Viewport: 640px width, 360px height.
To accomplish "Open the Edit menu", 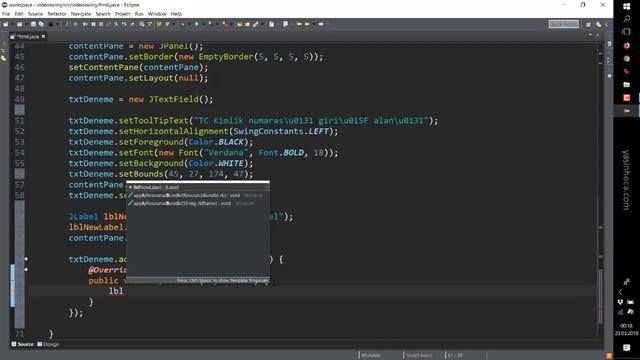I will click(19, 14).
